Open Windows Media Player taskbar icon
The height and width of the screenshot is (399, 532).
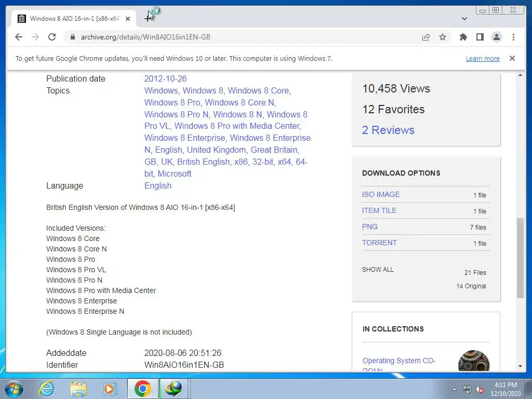coord(110,389)
